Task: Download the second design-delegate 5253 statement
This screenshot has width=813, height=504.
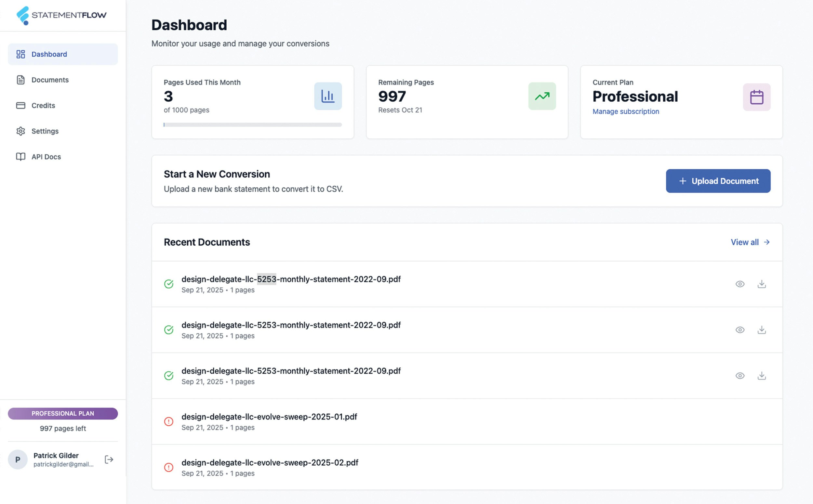Action: [761, 330]
